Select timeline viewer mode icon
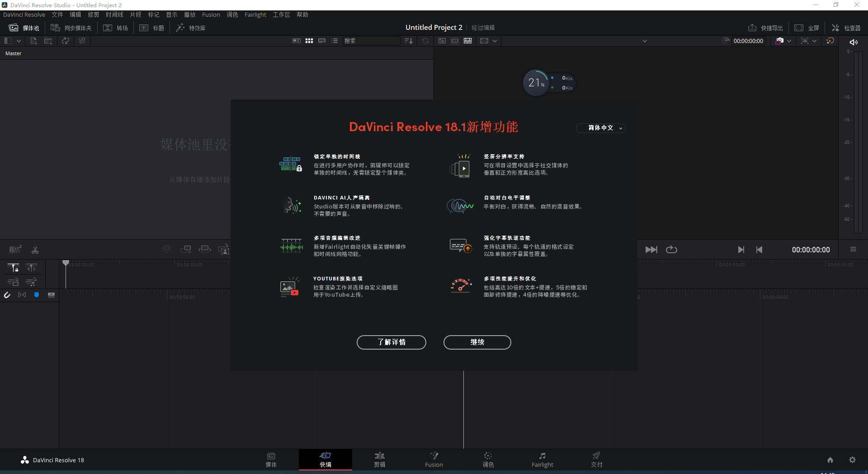Screen dimensions: 868x474 click(x=468, y=41)
